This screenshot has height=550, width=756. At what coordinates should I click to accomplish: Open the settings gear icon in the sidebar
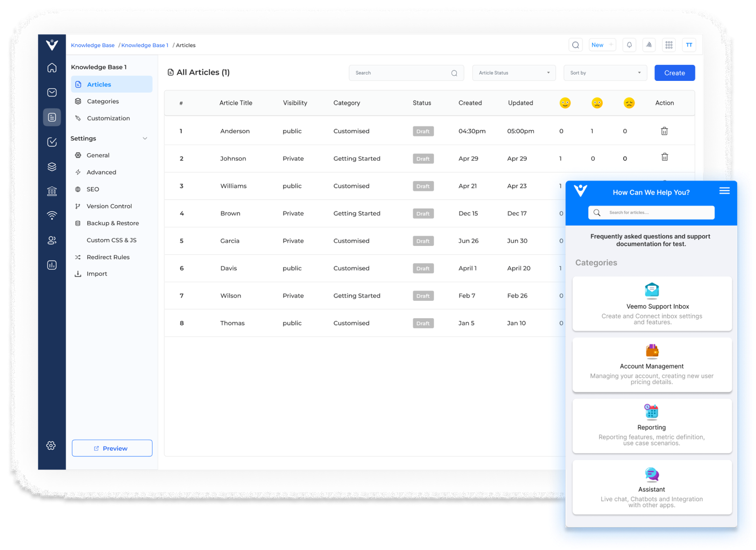pyautogui.click(x=51, y=445)
